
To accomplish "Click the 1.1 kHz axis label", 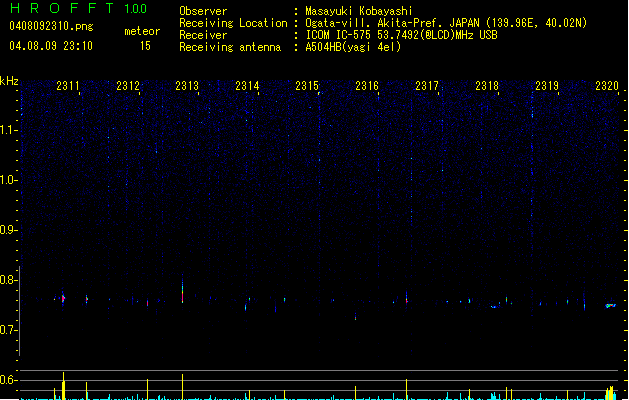I will pyautogui.click(x=8, y=130).
